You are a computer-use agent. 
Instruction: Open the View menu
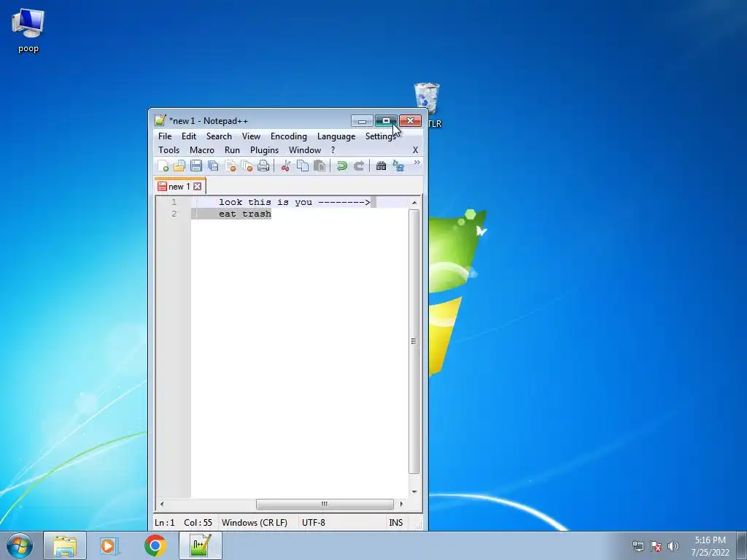[x=251, y=136]
